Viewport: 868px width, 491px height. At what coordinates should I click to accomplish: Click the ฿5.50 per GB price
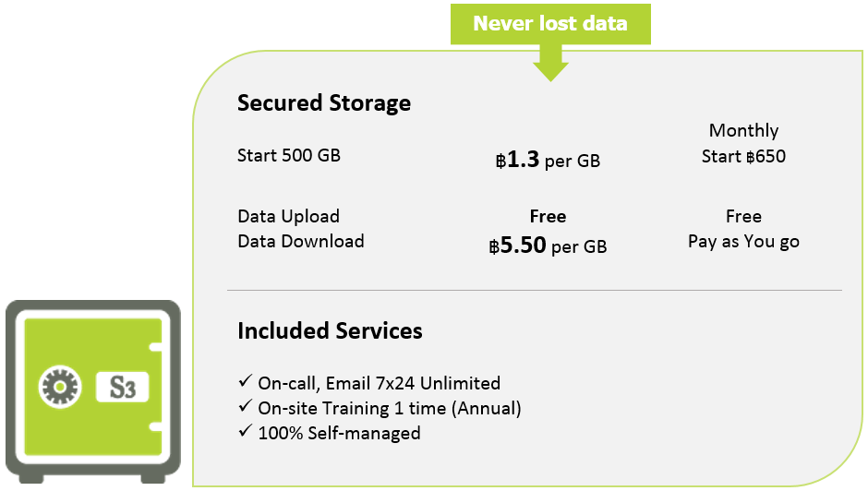pyautogui.click(x=548, y=245)
